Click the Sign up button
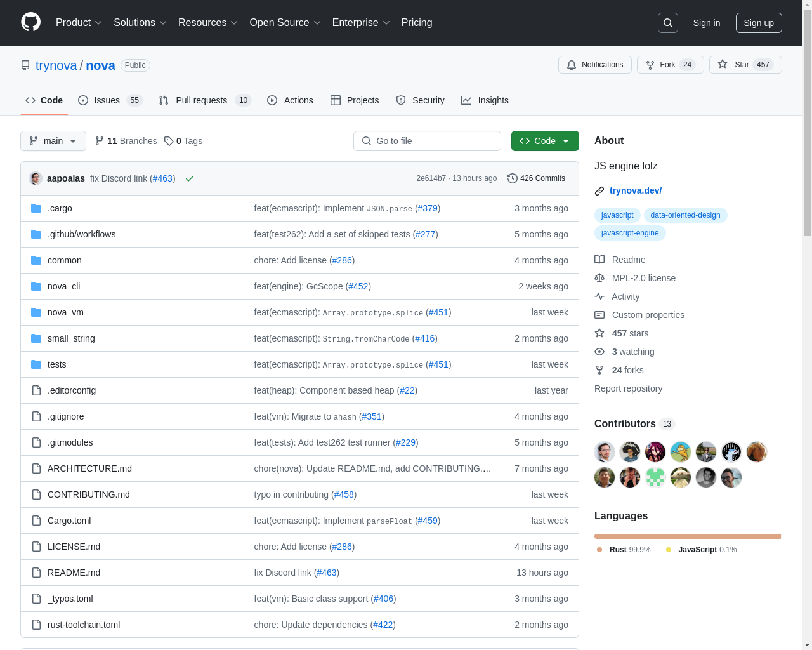Screen dimensions: 812x650 (x=759, y=23)
